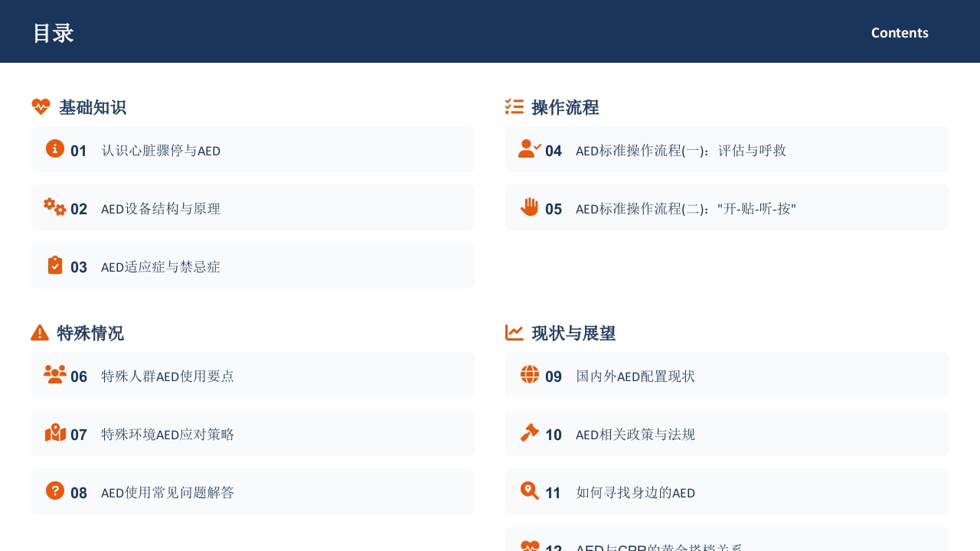Click the map location icon for item 07
The image size is (980, 551).
(x=55, y=433)
